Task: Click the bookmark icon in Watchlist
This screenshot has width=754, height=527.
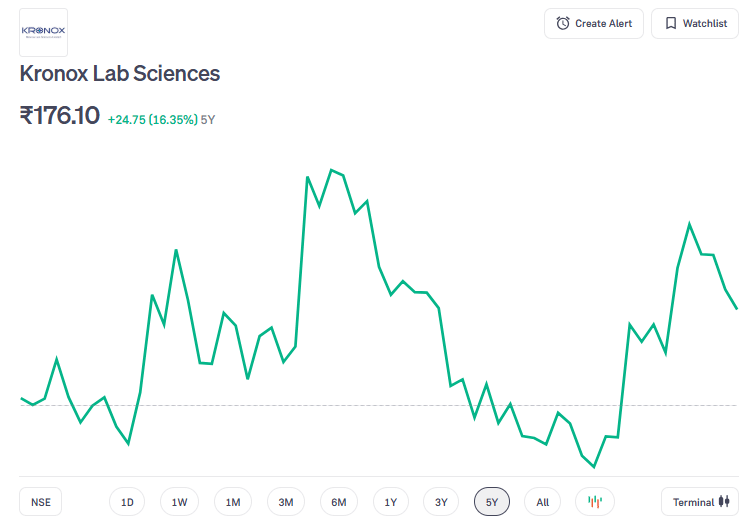Action: point(670,23)
